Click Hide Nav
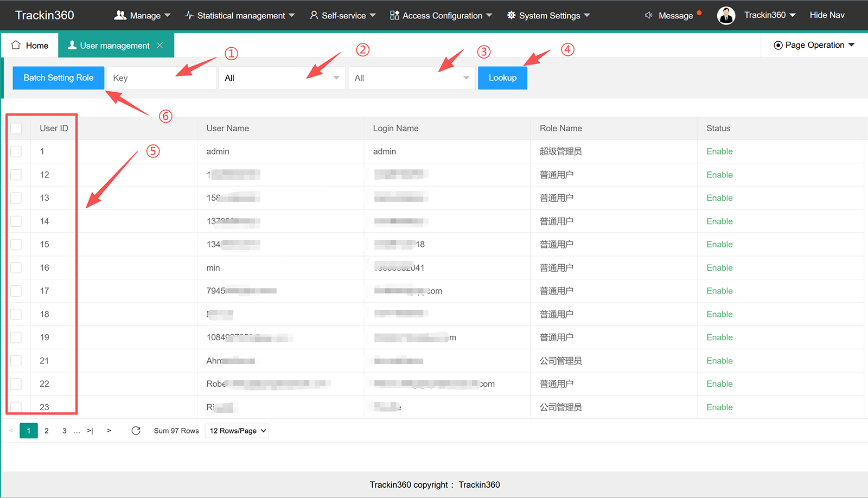Viewport: 868px width, 498px height. [x=827, y=15]
